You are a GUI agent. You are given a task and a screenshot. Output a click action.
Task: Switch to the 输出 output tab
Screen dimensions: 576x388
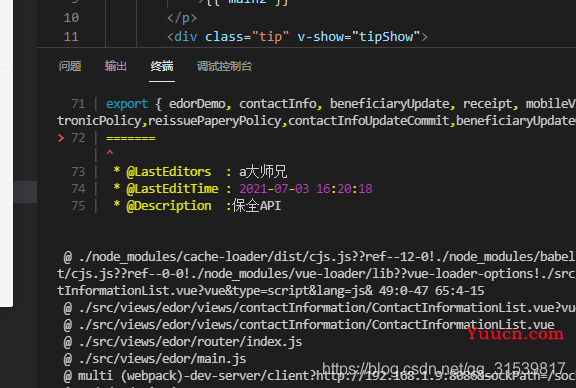(x=116, y=66)
